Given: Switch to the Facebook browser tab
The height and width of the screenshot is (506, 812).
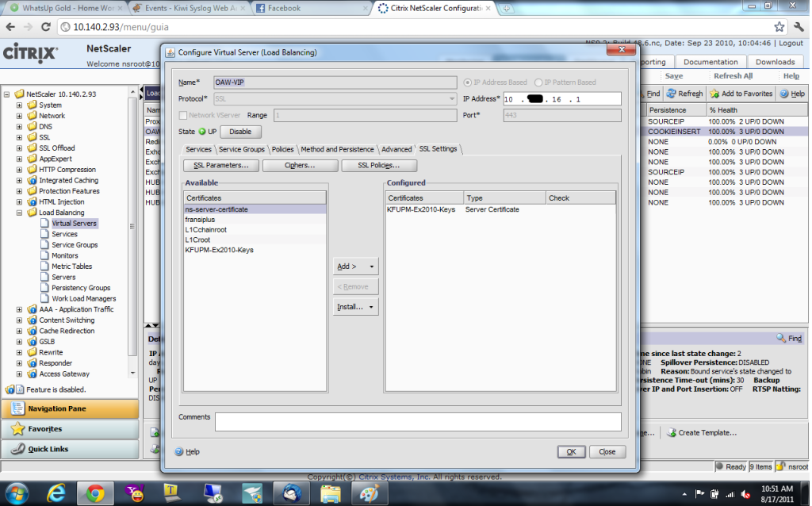Looking at the screenshot, I should (311, 8).
